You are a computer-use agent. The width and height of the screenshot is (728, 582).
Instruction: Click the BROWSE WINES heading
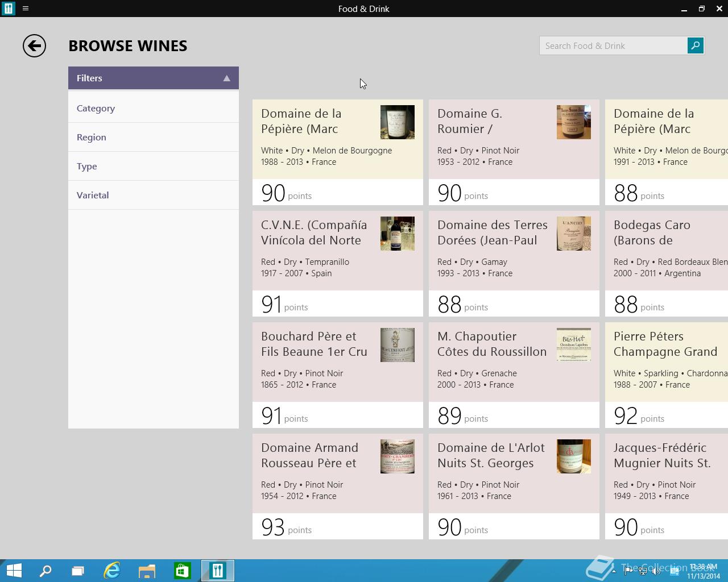[x=128, y=46]
